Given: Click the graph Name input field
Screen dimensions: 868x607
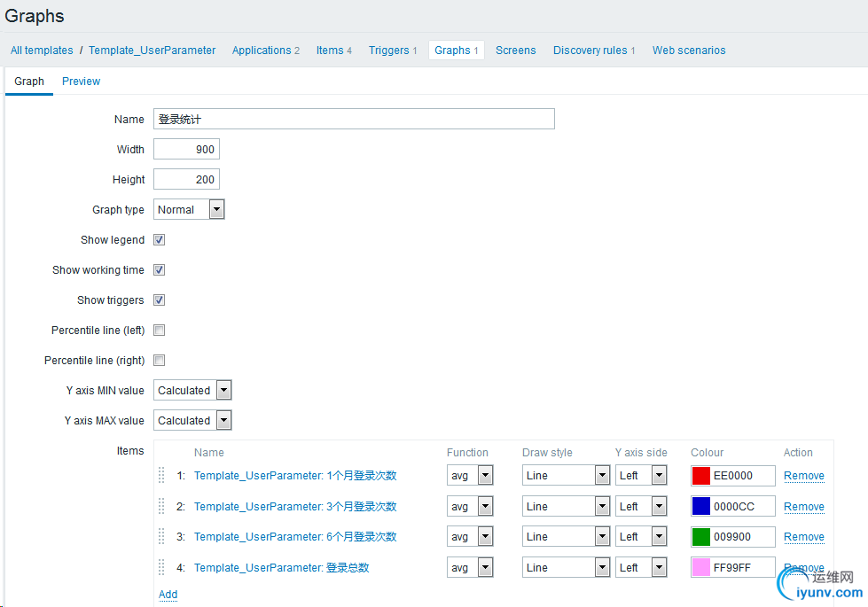Looking at the screenshot, I should pyautogui.click(x=354, y=120).
